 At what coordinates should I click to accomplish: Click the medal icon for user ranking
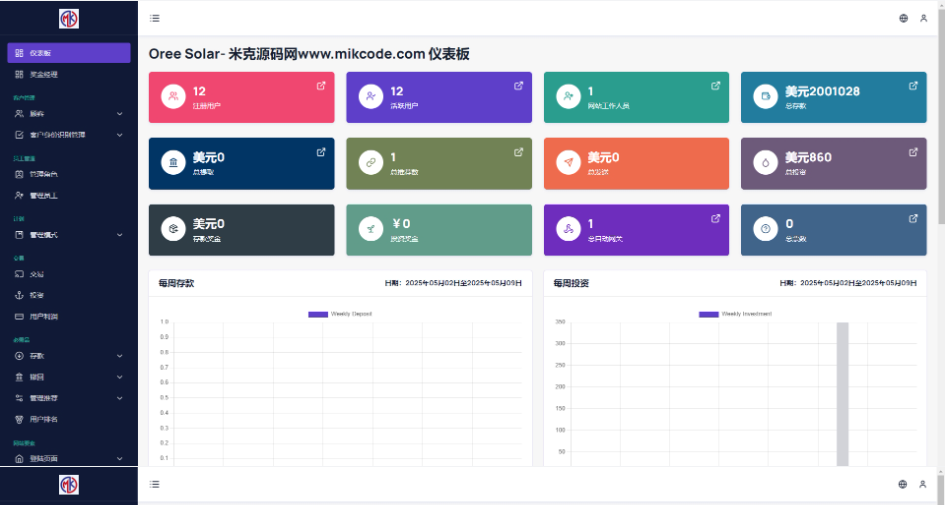[x=19, y=419]
